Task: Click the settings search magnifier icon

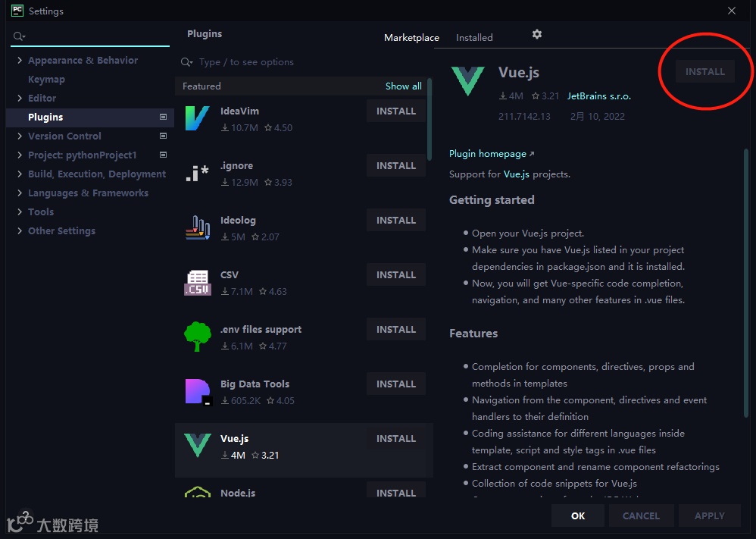Action: pos(19,36)
